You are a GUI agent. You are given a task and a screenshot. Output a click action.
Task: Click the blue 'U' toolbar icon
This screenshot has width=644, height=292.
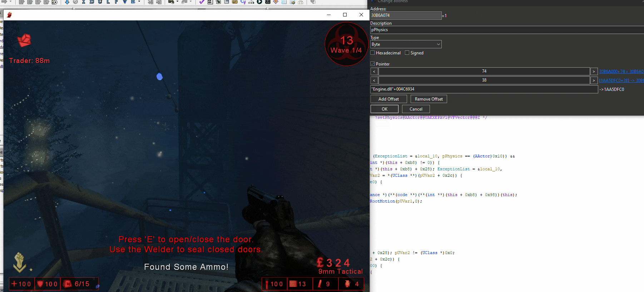tap(100, 2)
